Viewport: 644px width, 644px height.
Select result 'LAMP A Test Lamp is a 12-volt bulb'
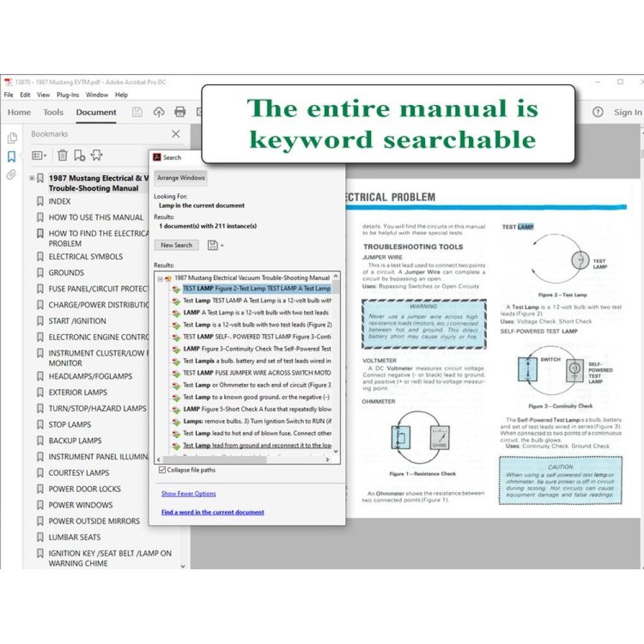click(256, 312)
